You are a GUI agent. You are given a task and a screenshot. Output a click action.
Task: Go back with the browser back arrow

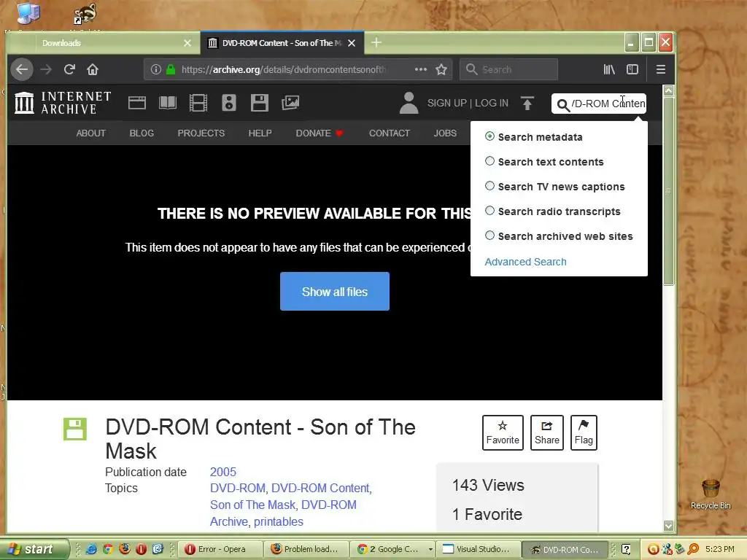[x=22, y=69]
